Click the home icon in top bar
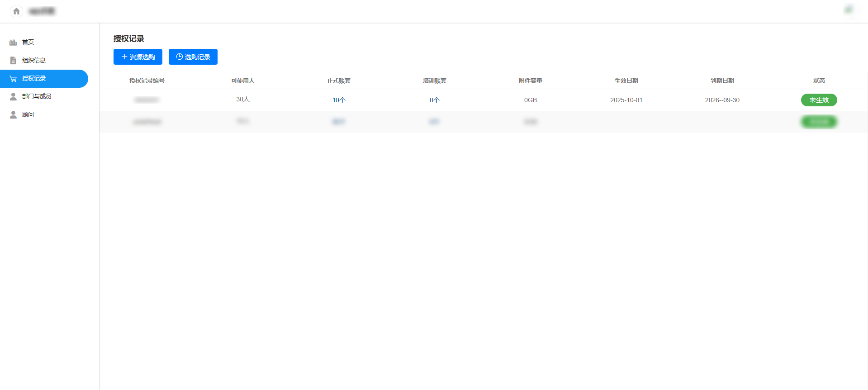The width and height of the screenshot is (868, 390). 16,11
